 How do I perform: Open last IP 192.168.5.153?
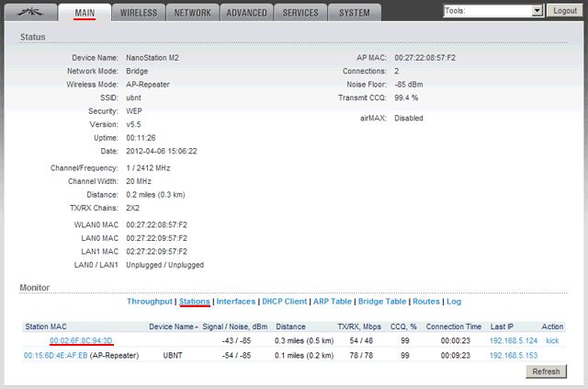(514, 355)
